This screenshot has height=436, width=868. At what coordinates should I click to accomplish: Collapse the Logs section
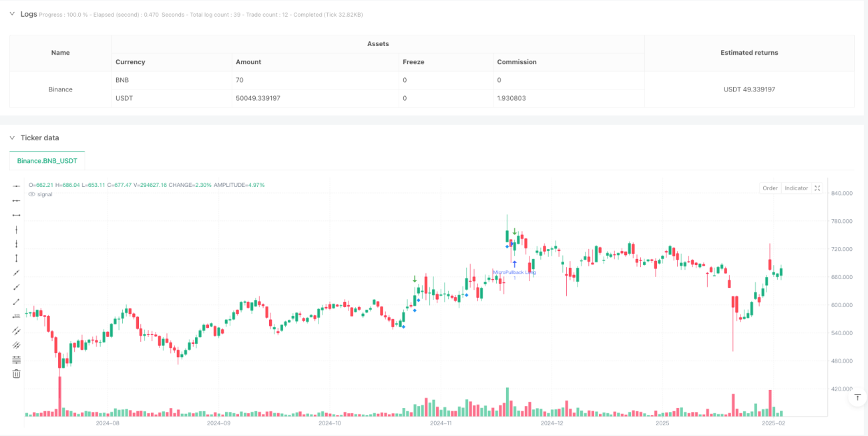[12, 14]
